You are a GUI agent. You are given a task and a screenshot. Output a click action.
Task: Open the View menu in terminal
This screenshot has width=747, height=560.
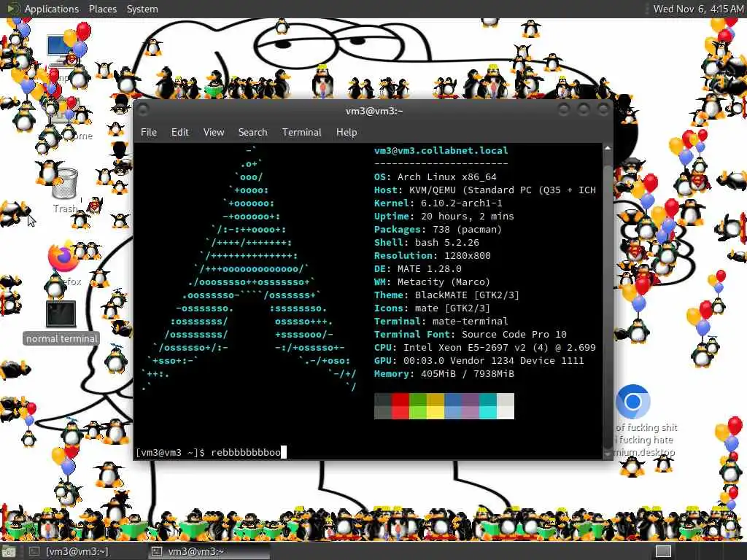[214, 133]
